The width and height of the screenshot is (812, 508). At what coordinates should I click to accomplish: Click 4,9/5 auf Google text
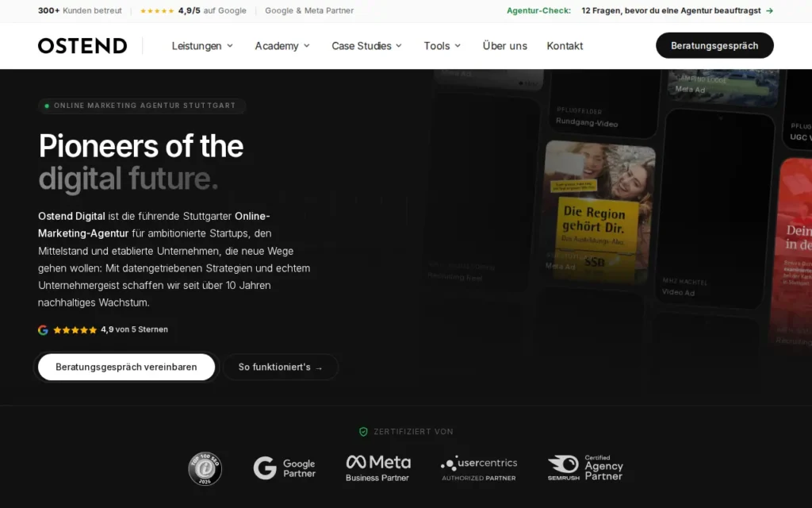[213, 10]
